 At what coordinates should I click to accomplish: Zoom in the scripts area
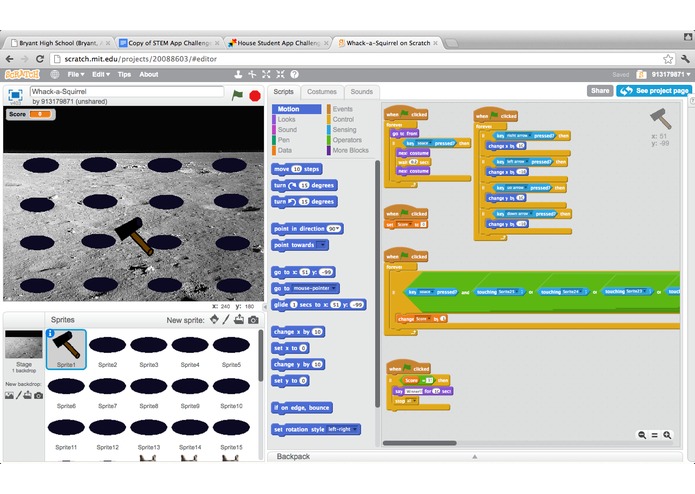tap(667, 435)
